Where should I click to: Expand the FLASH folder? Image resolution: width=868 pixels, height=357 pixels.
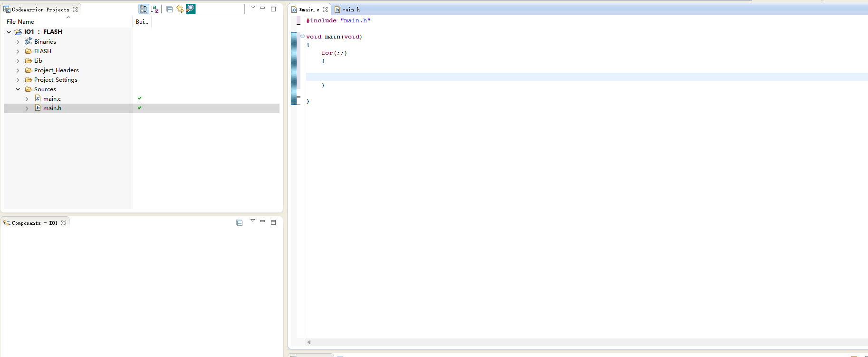(18, 51)
